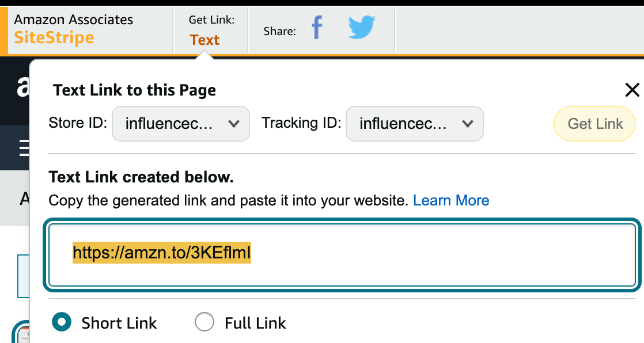The image size is (644, 343).
Task: Select Text under Get Link
Action: pos(204,39)
